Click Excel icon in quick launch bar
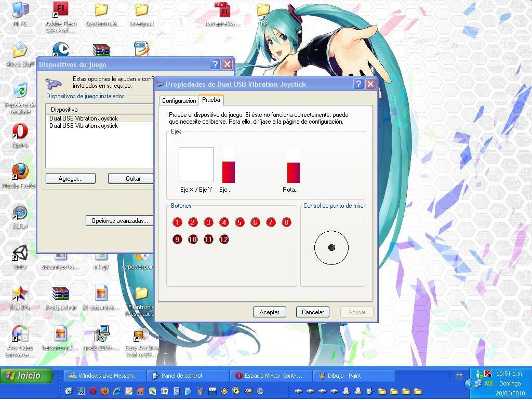The image size is (532, 399). point(152,391)
